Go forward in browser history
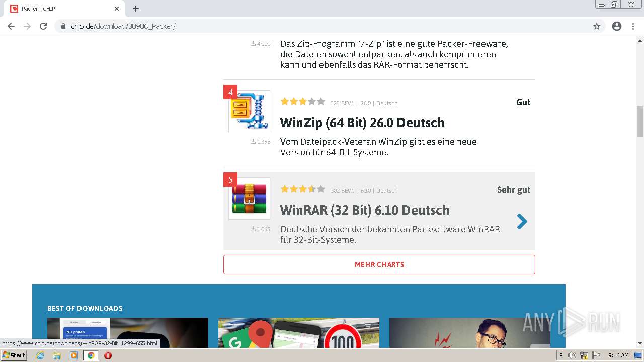Viewport: 644px width, 362px height. (x=27, y=26)
